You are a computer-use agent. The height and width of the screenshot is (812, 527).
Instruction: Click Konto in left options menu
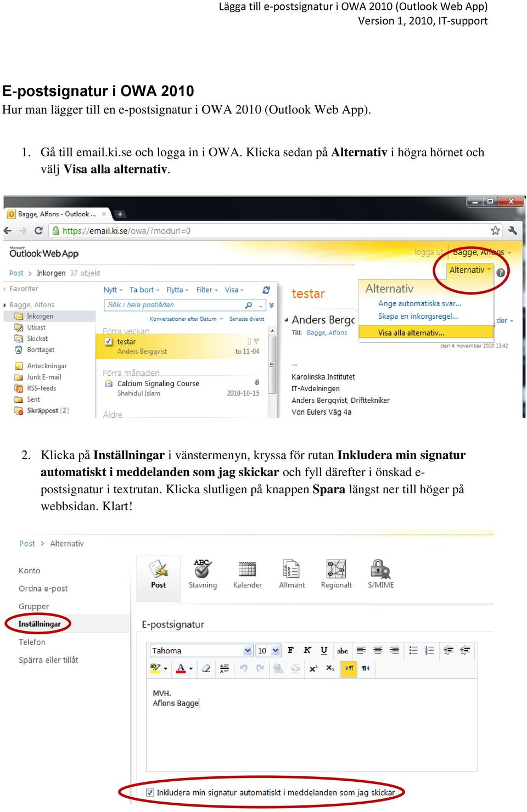[x=29, y=571]
